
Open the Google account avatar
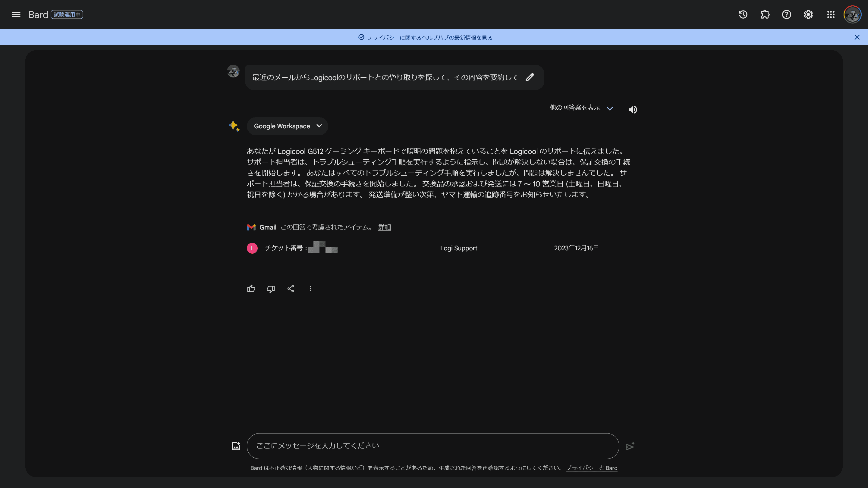(x=852, y=14)
